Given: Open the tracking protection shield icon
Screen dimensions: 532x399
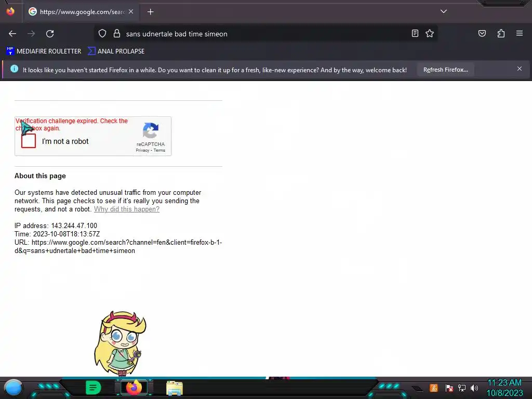Looking at the screenshot, I should [102, 34].
